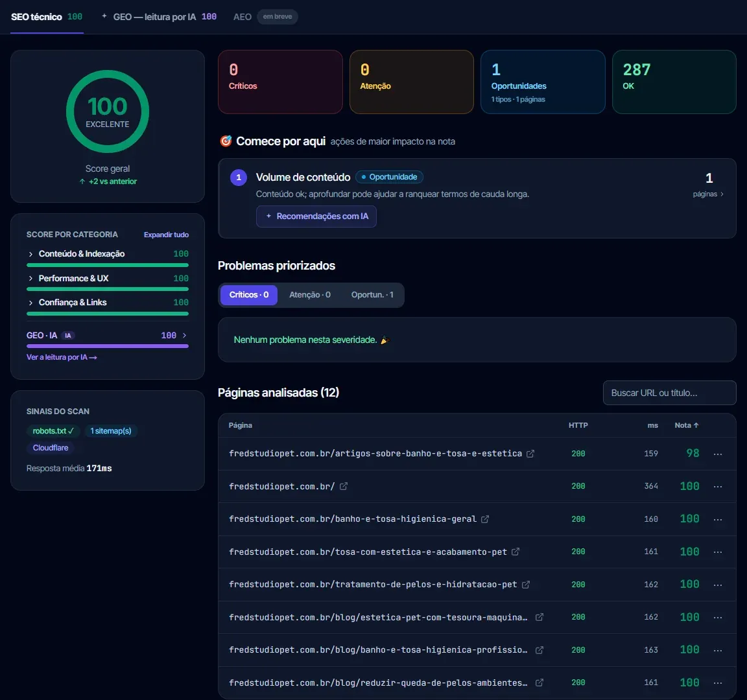The height and width of the screenshot is (700, 747).
Task: Click the Conteúdo & Indexação progress bar
Action: (x=108, y=265)
